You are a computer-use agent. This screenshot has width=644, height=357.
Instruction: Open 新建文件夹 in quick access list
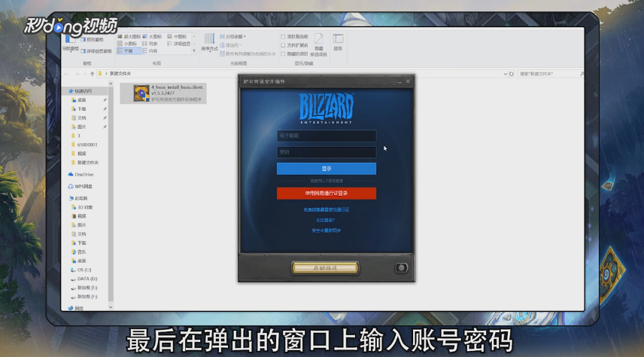pos(84,163)
